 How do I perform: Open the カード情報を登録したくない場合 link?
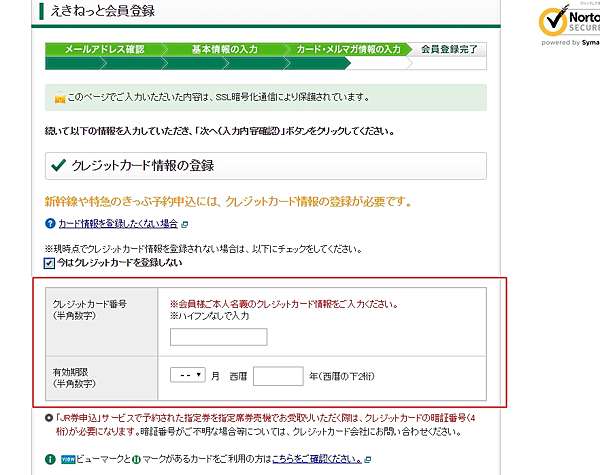pyautogui.click(x=118, y=224)
